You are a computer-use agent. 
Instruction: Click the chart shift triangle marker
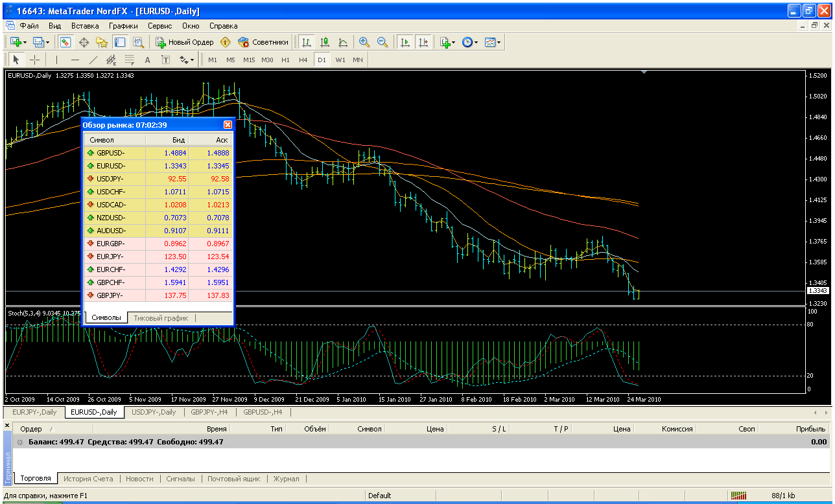(644, 73)
